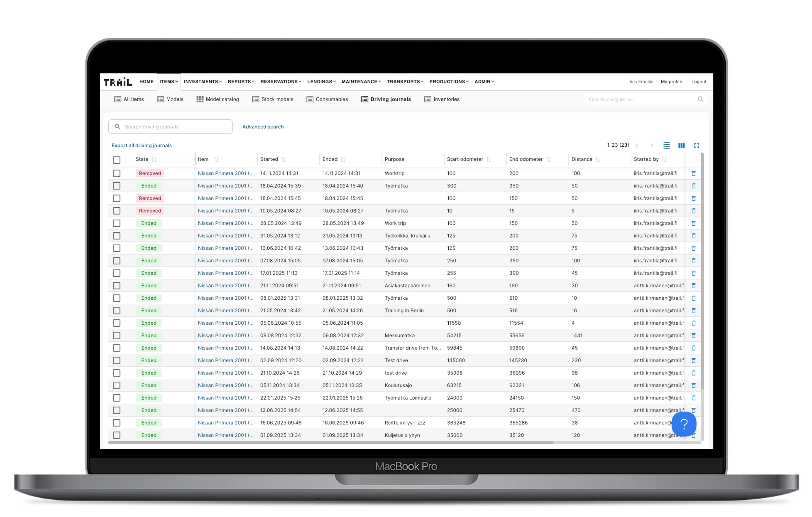This screenshot has height=517, width=812.
Task: Select checkbox for Messumatka journal row
Action: point(117,335)
